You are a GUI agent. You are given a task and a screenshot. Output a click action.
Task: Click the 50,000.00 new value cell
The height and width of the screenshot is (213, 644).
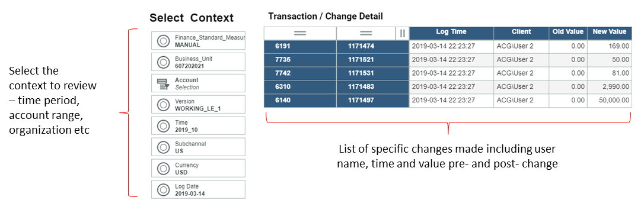coord(610,101)
